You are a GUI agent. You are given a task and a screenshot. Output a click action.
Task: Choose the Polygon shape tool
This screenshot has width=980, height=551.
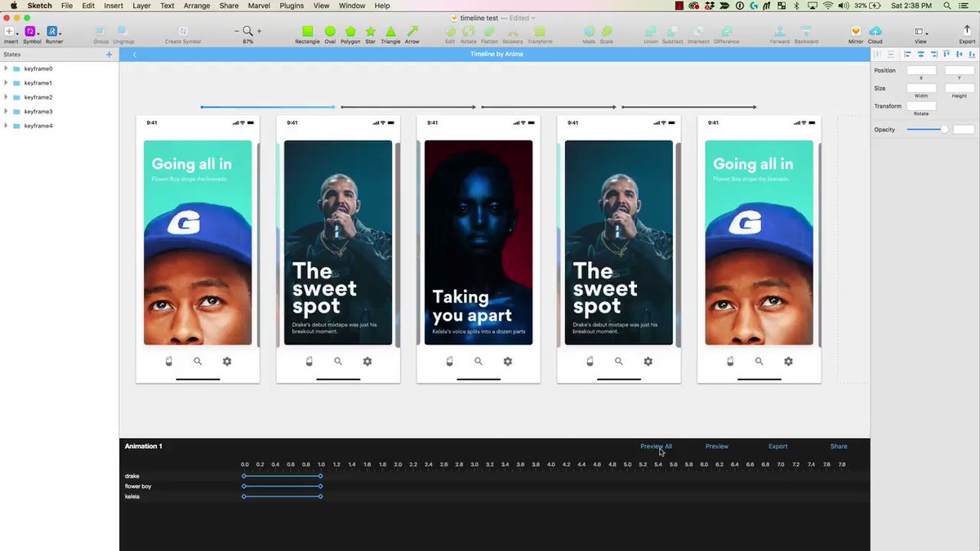coord(350,32)
